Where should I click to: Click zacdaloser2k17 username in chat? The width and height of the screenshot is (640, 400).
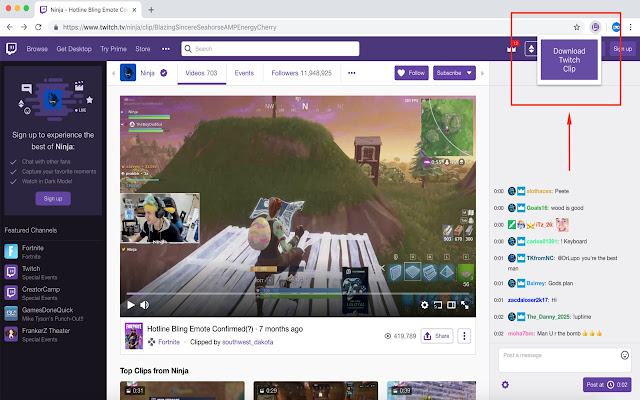tap(528, 300)
